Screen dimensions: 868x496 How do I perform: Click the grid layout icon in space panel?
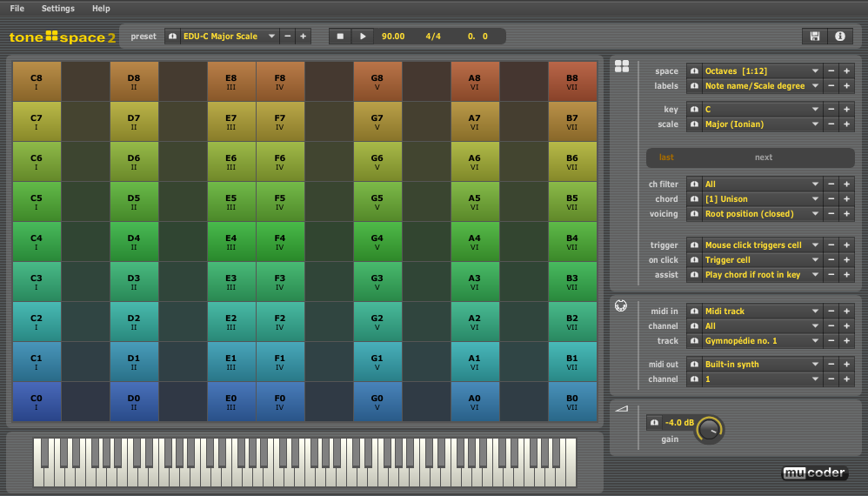[x=622, y=66]
